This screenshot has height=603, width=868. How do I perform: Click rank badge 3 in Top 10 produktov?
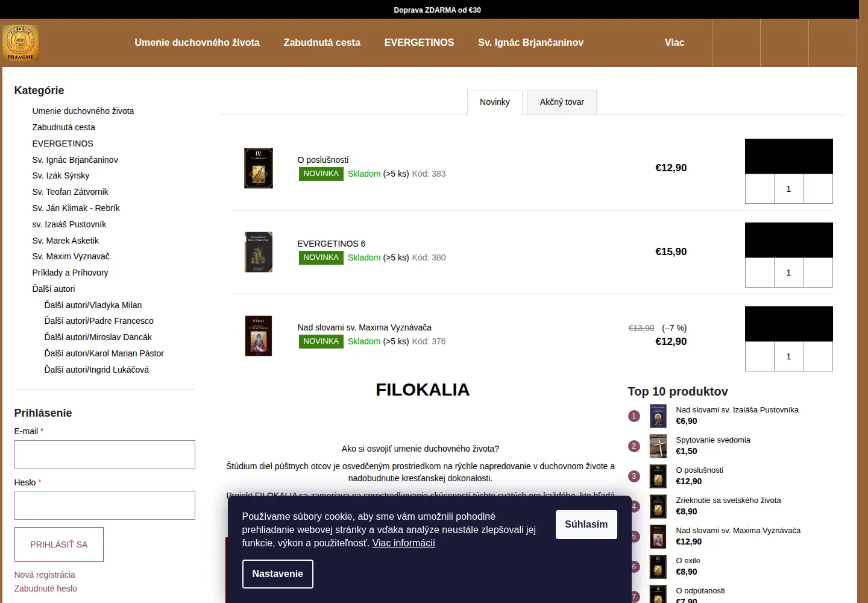[634, 476]
